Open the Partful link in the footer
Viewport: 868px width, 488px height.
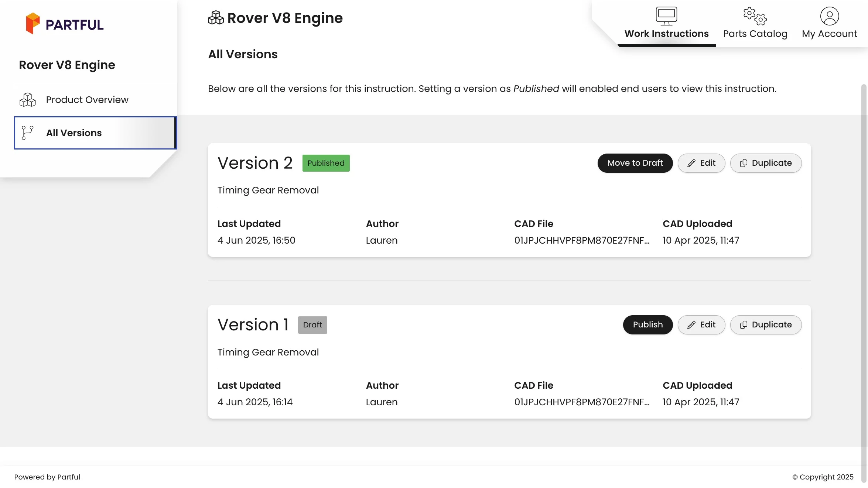point(69,477)
